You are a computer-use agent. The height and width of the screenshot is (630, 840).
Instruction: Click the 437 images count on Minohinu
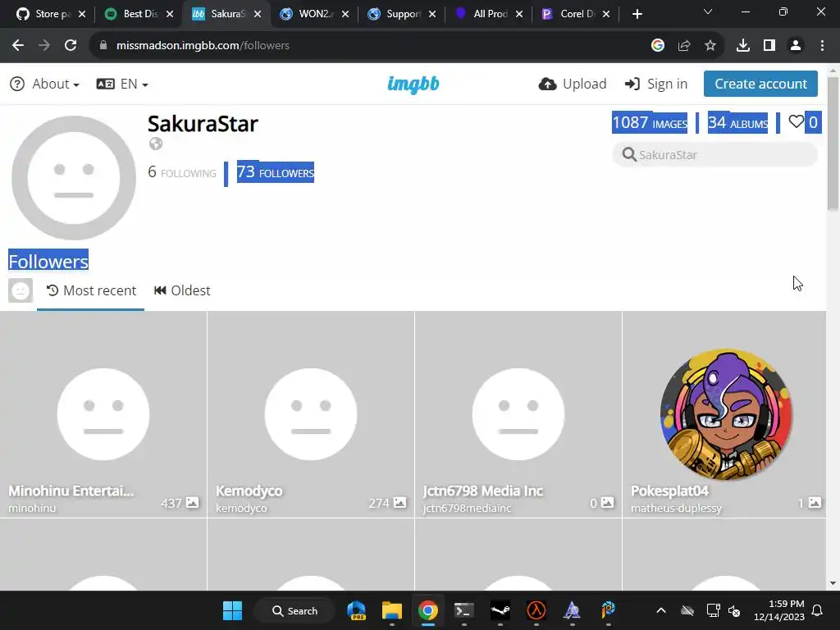[x=180, y=503]
